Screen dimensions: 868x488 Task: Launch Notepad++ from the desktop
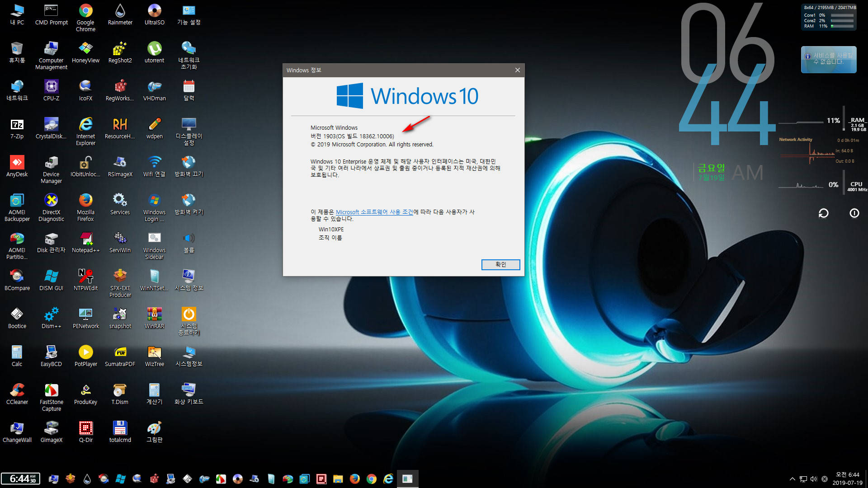point(85,242)
